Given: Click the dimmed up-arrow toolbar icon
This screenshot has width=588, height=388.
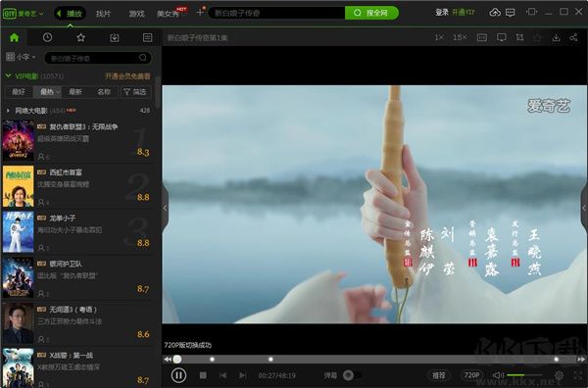Looking at the screenshot, I should [537, 37].
